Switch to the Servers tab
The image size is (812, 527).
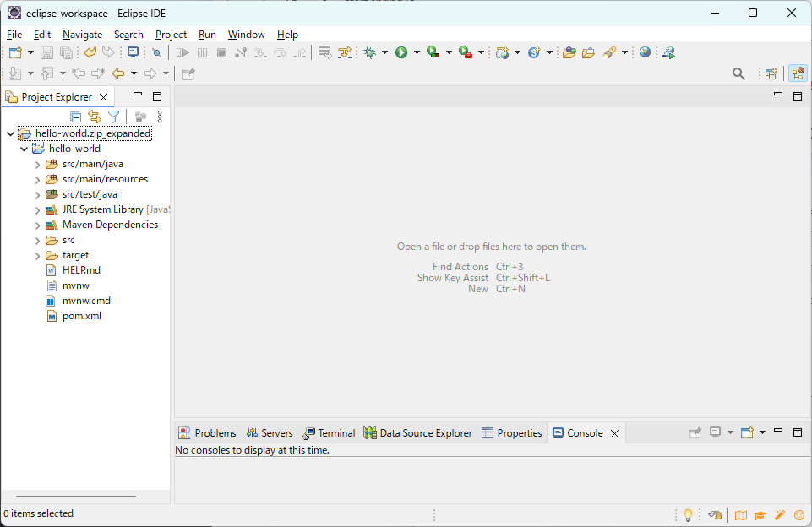270,432
